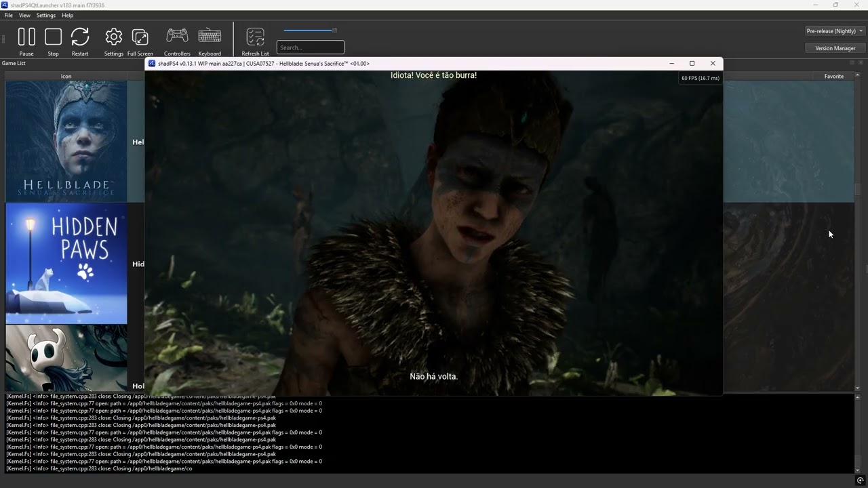This screenshot has width=868, height=488.
Task: Open Pre-release (Nightly) version dropdown
Action: click(835, 31)
